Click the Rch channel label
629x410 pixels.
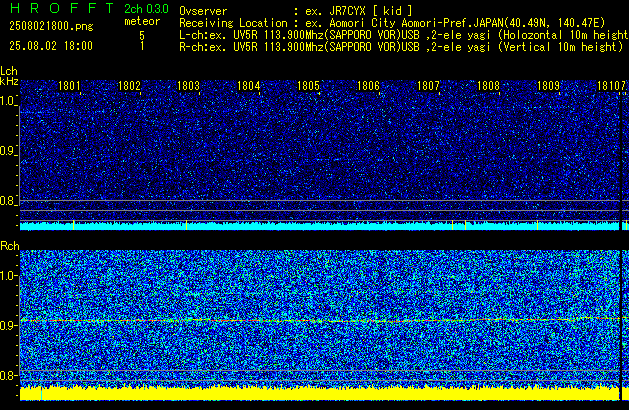click(x=10, y=246)
